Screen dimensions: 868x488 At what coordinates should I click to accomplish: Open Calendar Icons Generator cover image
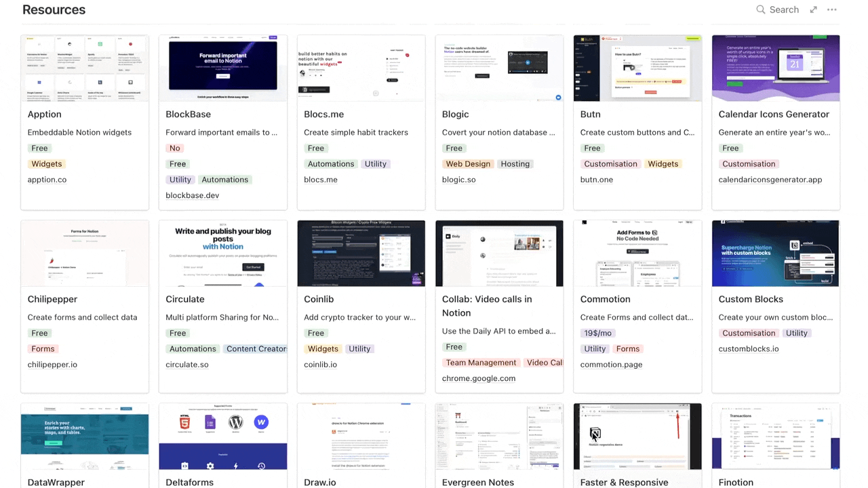776,68
